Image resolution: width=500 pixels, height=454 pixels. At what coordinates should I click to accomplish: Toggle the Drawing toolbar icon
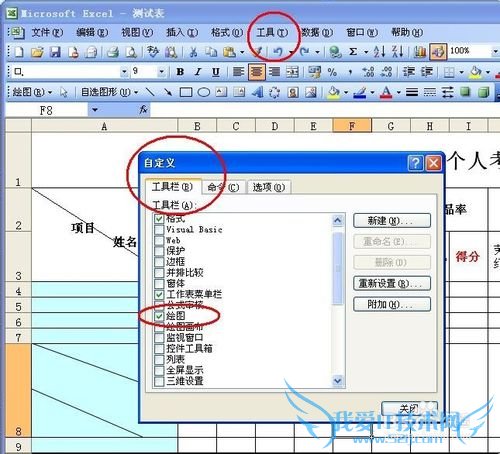click(x=438, y=52)
